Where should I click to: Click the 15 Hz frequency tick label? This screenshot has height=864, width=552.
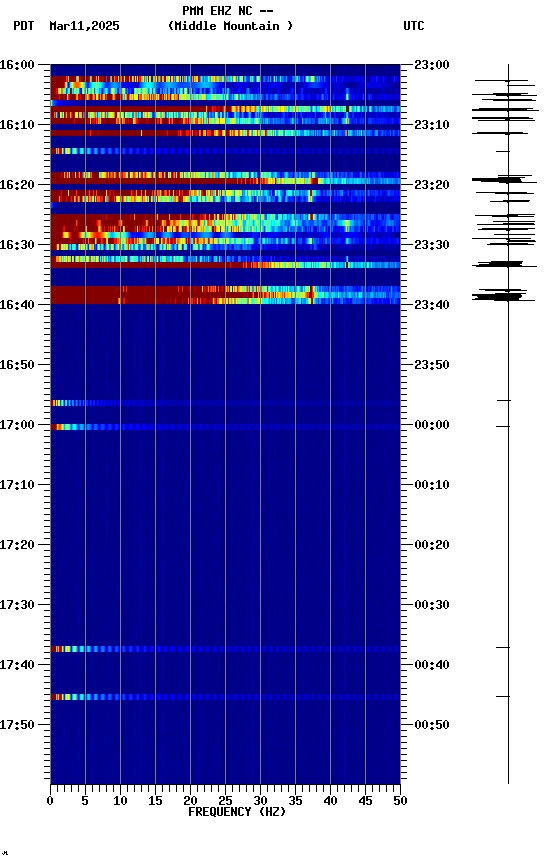click(155, 801)
